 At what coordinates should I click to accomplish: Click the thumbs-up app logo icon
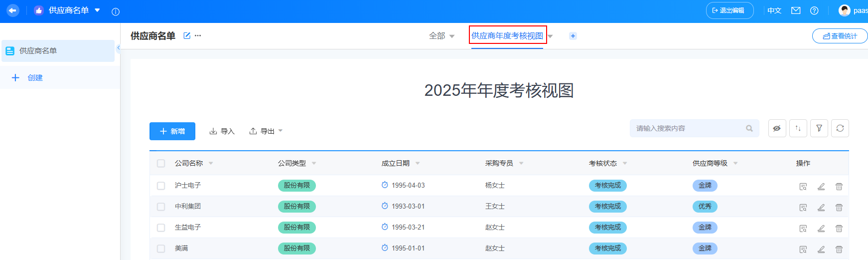pos(39,10)
